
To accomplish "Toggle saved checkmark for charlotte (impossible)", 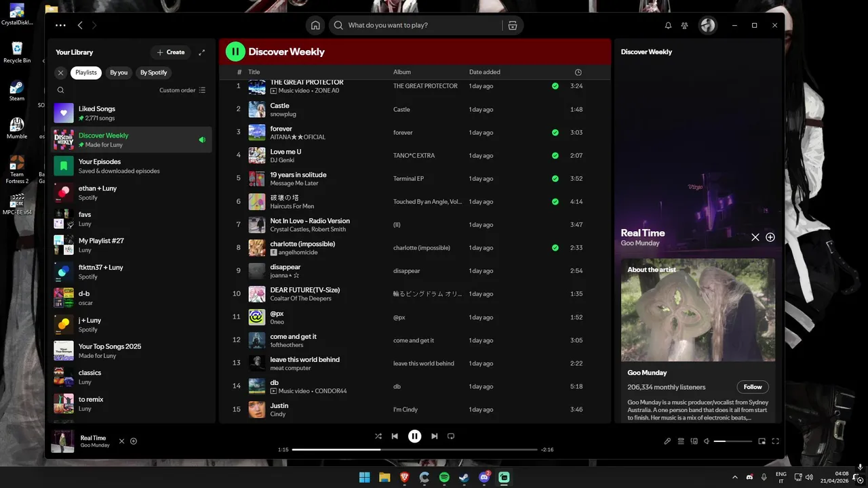I will pyautogui.click(x=555, y=247).
